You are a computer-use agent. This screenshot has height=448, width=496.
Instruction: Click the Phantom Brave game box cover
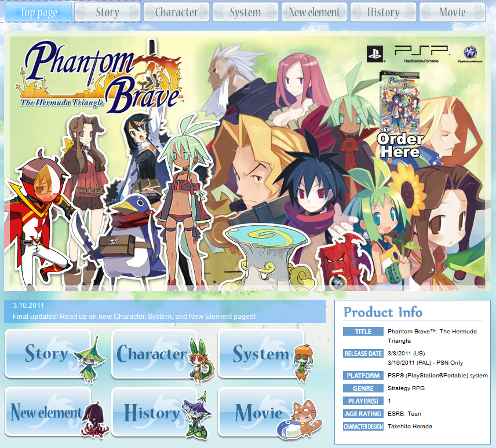(x=400, y=102)
